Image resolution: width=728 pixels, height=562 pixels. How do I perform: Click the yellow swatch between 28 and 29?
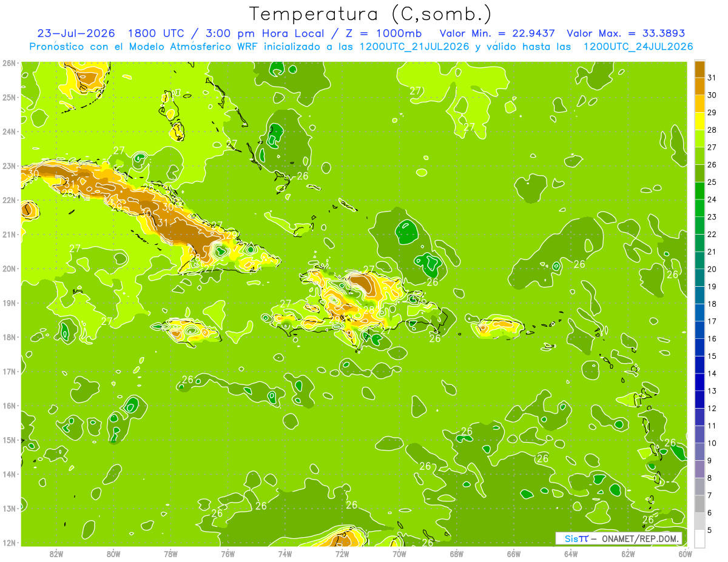(699, 121)
